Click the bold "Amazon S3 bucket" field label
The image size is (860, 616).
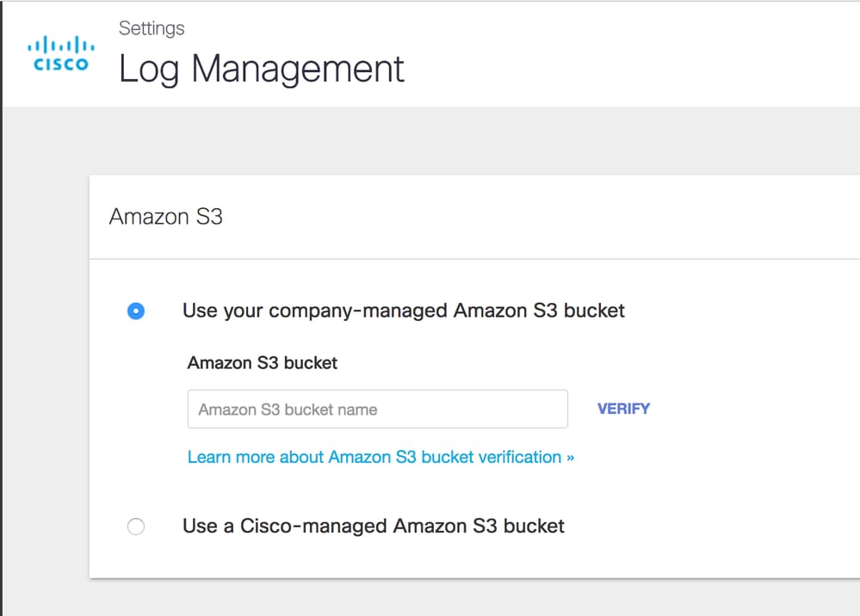263,363
